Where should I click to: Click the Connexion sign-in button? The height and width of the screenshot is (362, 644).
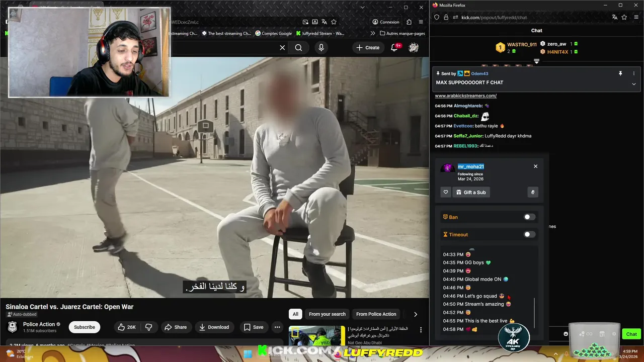(386, 22)
